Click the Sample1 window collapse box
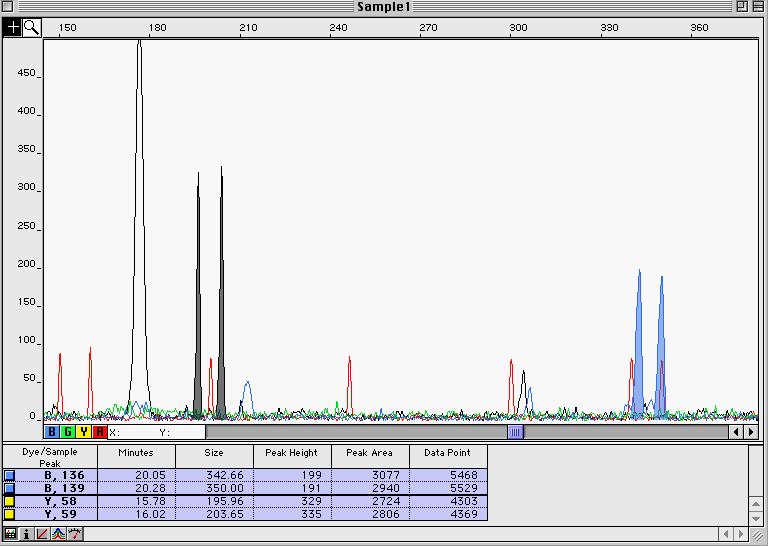 757,6
